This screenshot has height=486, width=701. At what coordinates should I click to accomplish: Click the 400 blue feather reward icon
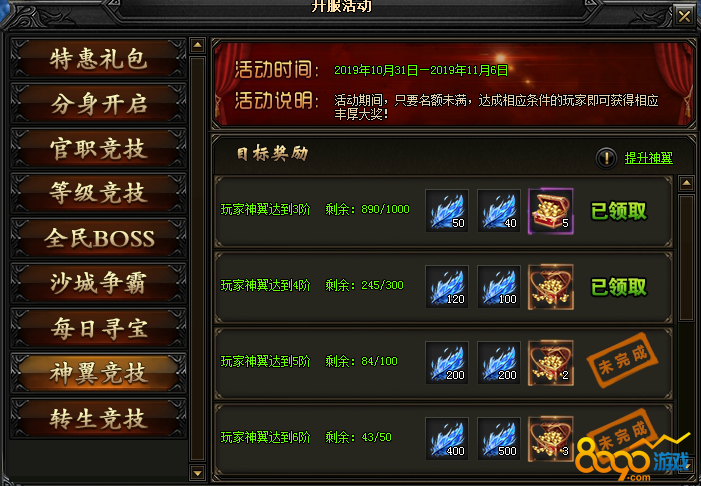[x=447, y=438]
